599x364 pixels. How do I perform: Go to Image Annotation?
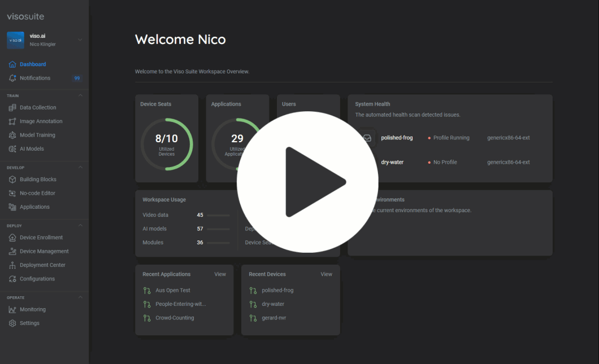click(x=41, y=121)
